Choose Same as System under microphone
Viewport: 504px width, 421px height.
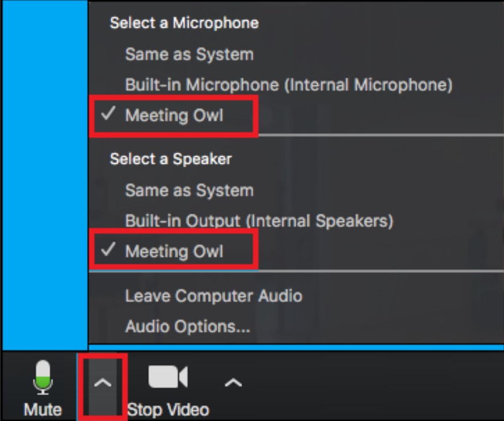[x=189, y=54]
